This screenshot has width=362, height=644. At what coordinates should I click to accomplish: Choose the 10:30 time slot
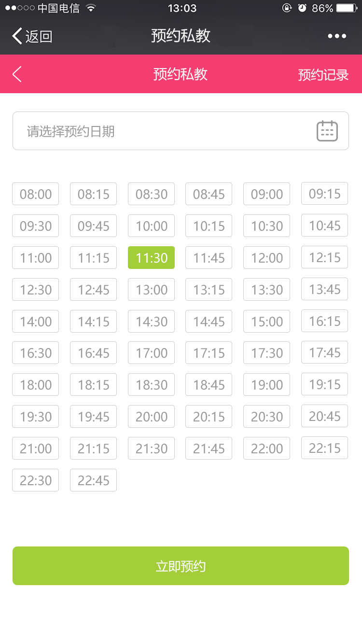click(x=266, y=225)
